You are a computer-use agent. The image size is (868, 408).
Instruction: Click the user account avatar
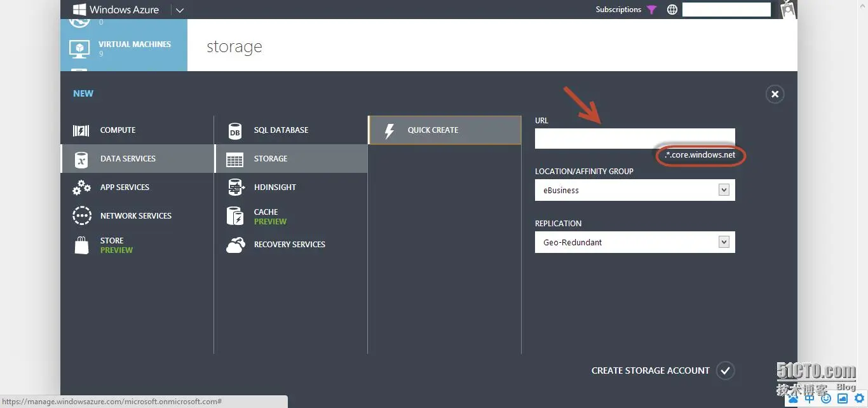[x=789, y=10]
